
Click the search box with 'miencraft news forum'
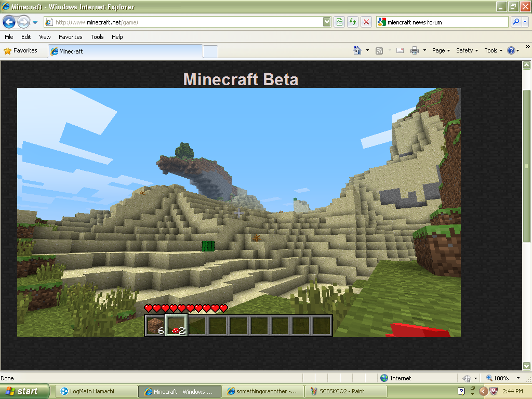[443, 22]
